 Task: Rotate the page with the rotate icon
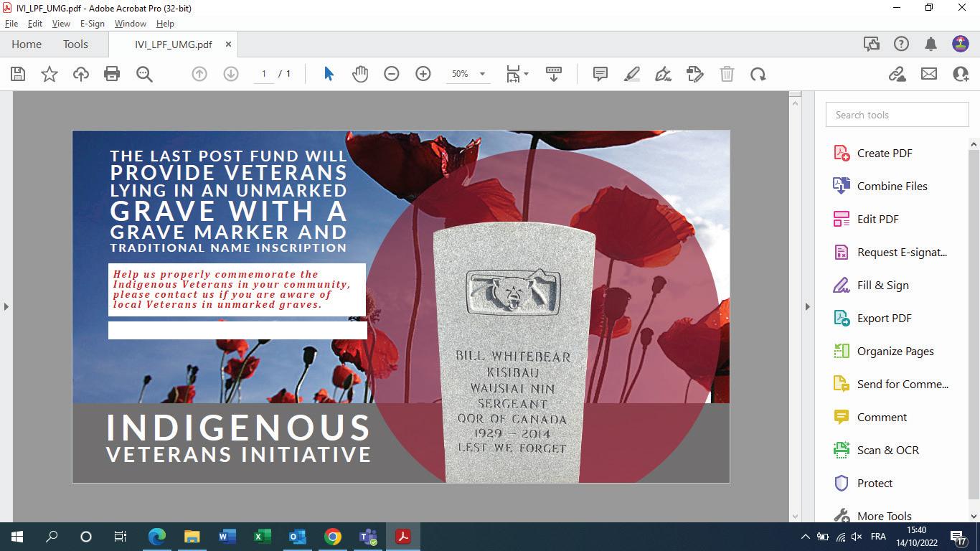(758, 74)
